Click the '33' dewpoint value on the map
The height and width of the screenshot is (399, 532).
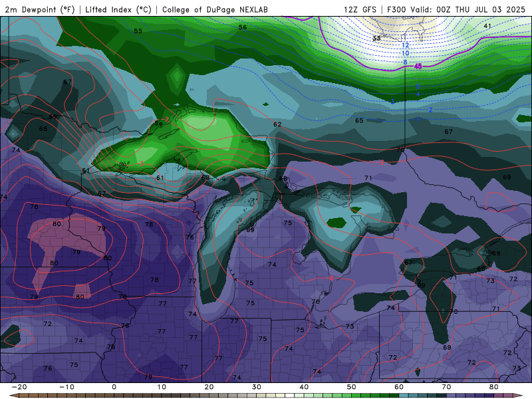coord(376,38)
